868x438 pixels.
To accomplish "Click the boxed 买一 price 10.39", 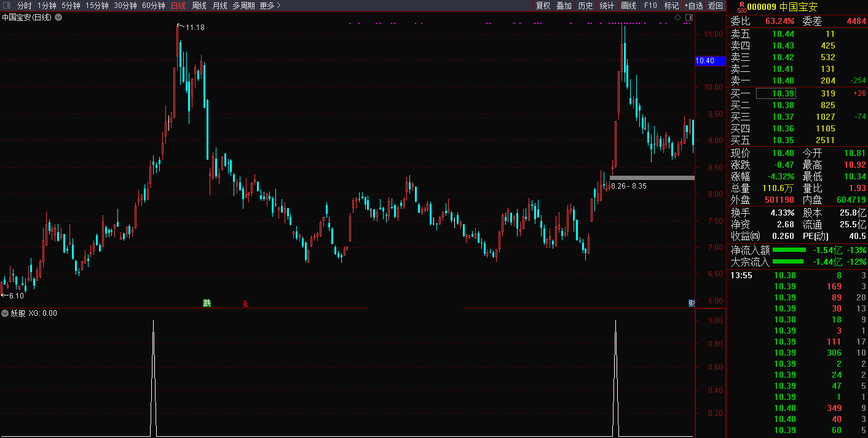I will [x=776, y=93].
